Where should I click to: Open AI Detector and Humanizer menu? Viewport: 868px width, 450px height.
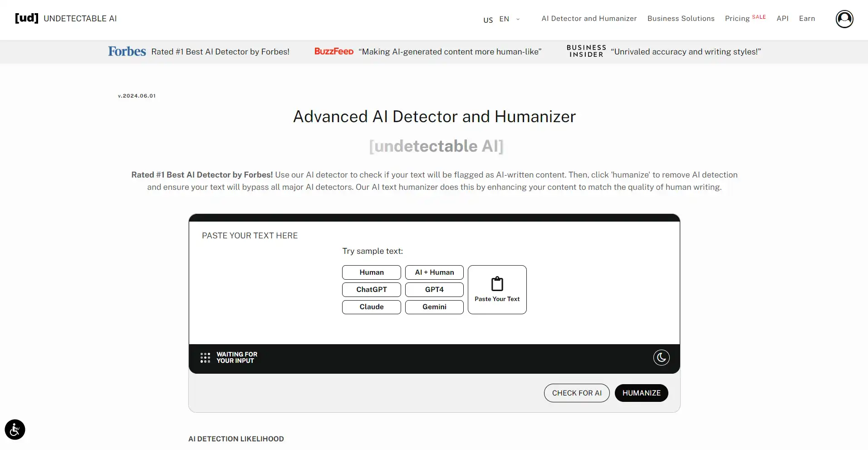point(589,19)
